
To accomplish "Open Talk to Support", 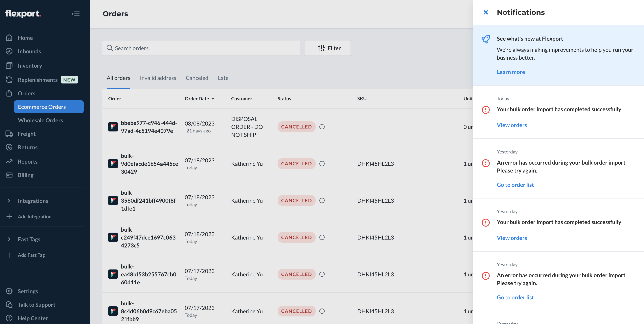I will 36,305.
